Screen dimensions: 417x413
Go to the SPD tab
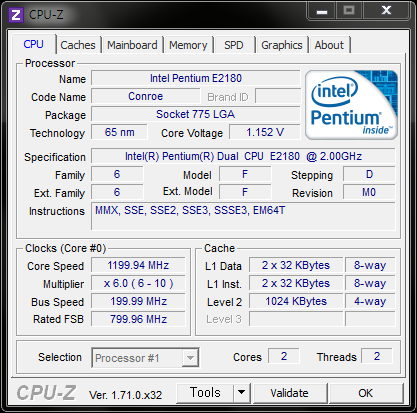(x=234, y=45)
